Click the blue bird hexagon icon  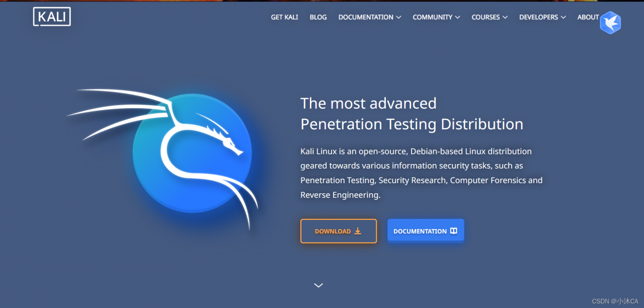(x=610, y=23)
